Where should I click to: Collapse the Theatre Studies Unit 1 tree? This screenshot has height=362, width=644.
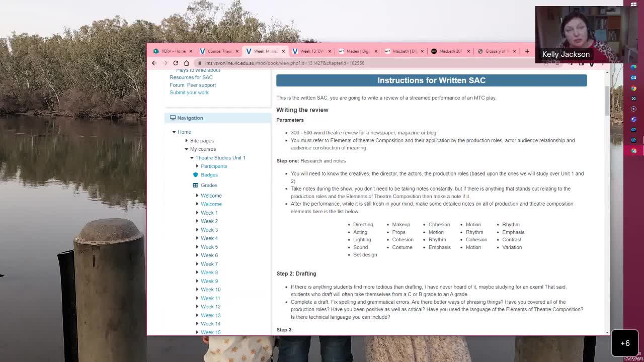(x=191, y=157)
